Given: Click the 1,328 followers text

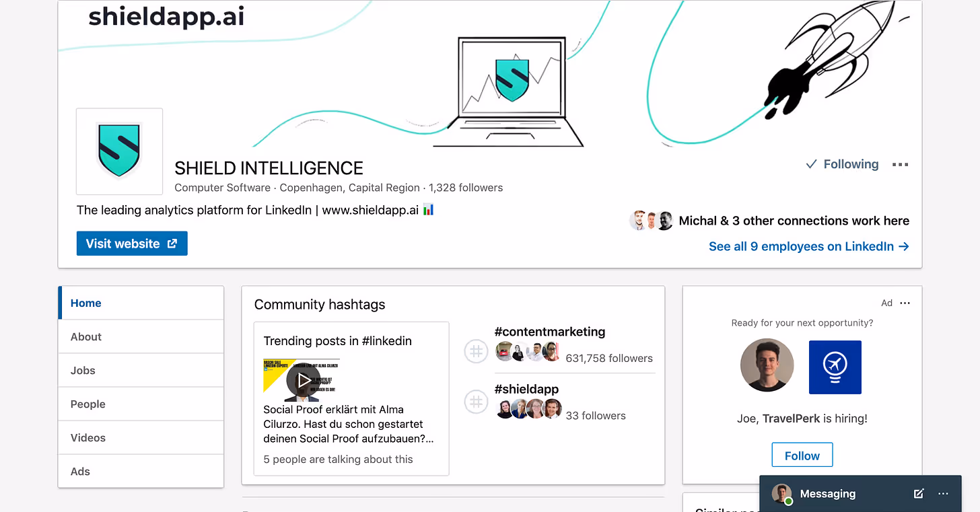Looking at the screenshot, I should 466,188.
